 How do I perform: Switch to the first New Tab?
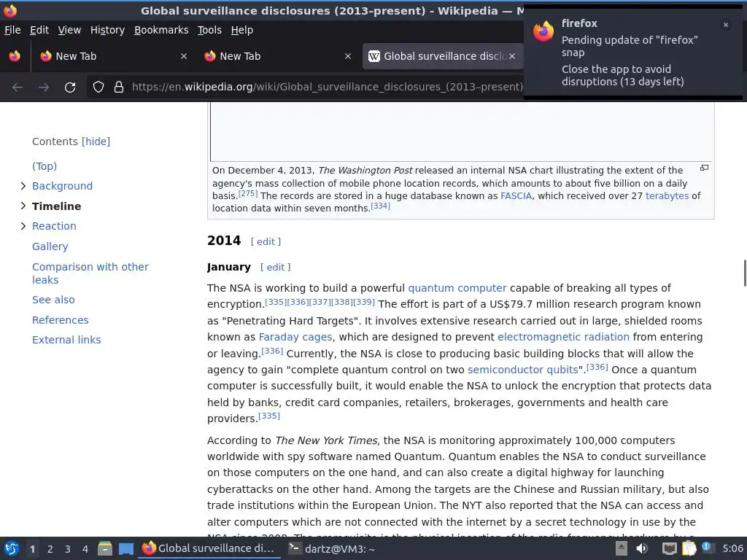pos(113,56)
